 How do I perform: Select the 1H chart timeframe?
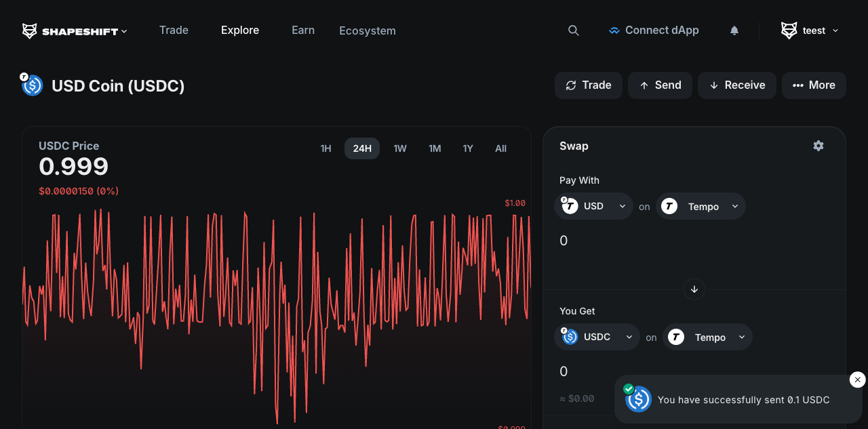click(325, 148)
